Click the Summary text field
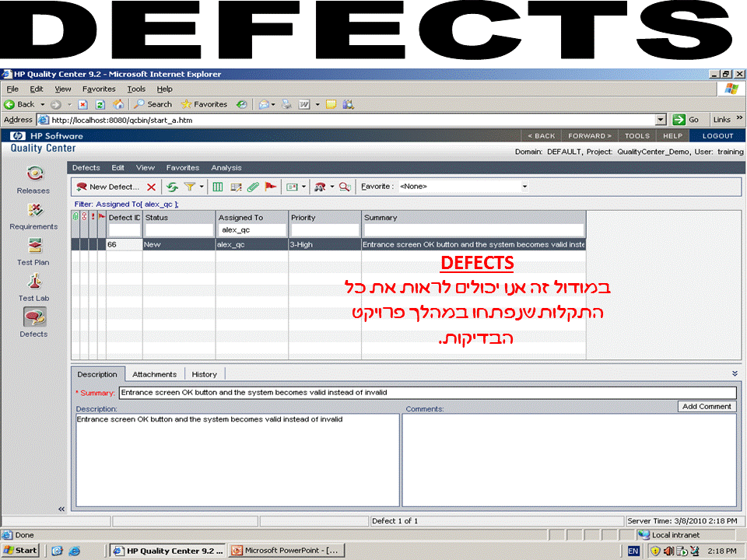 coord(428,393)
